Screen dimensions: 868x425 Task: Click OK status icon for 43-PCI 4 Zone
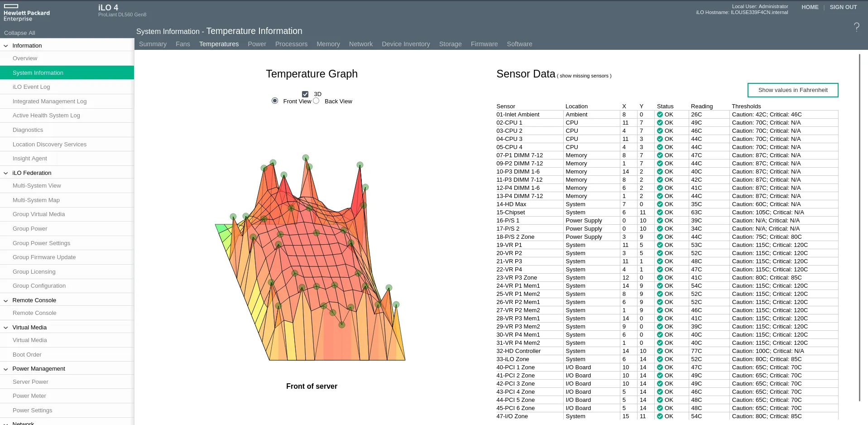click(x=660, y=392)
